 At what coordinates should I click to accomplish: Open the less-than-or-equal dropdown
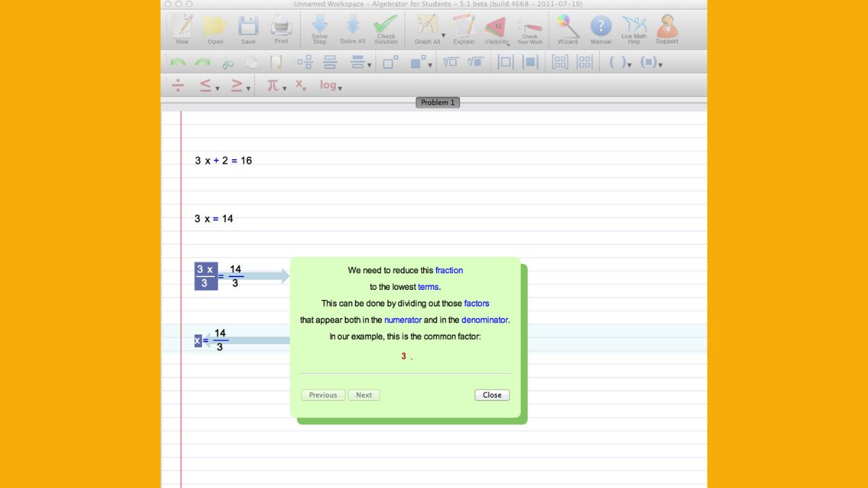(x=217, y=88)
